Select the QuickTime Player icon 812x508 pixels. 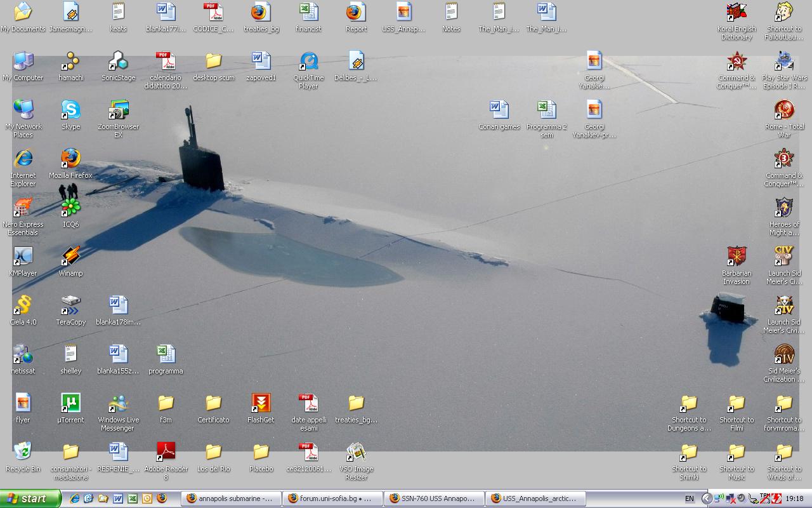click(x=308, y=62)
